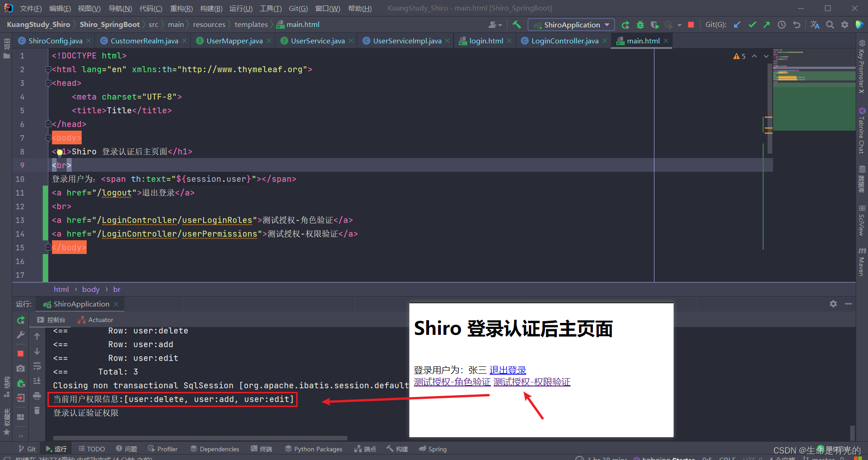This screenshot has height=460, width=868.
Task: Open the ShiroApplication run configuration dropdown
Action: [x=571, y=25]
